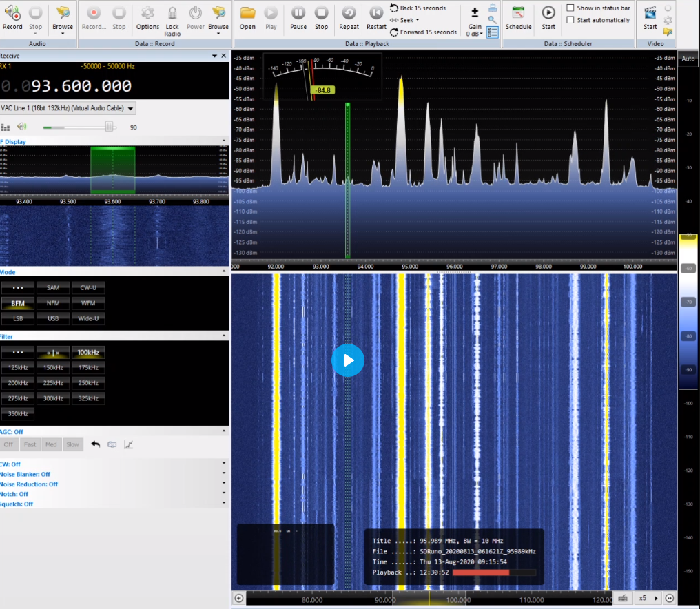This screenshot has height=609, width=700.
Task: Open the Schedule calendar icon
Action: 518,13
